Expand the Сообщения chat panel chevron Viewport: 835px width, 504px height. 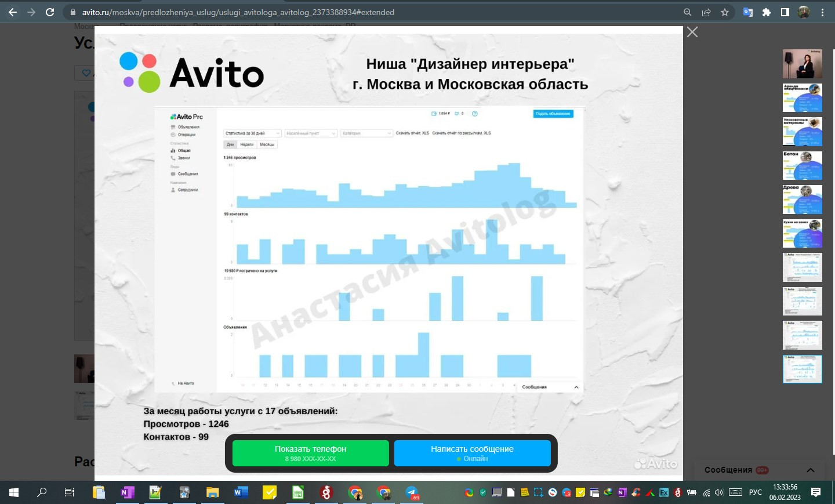(x=811, y=470)
